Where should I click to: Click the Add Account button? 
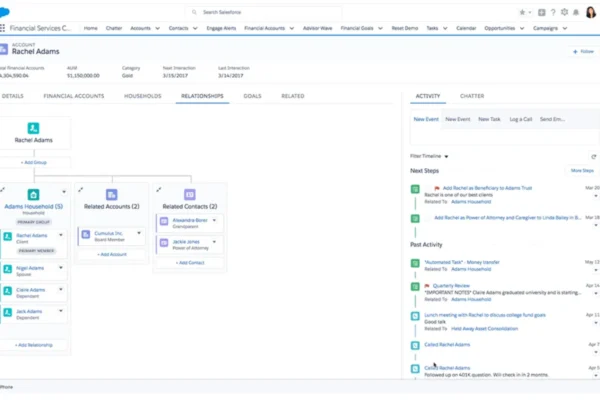112,254
